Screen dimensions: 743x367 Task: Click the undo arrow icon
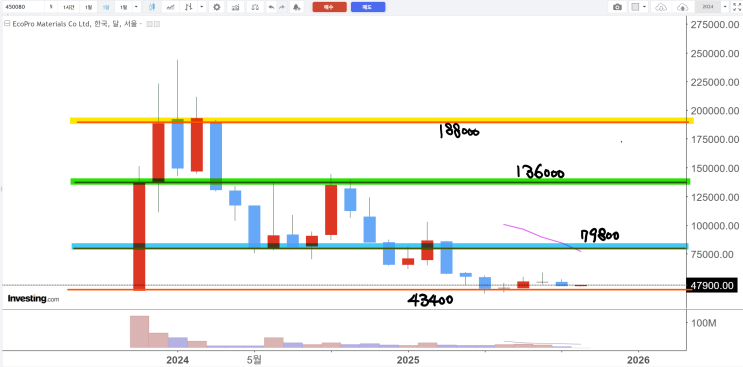[271, 7]
